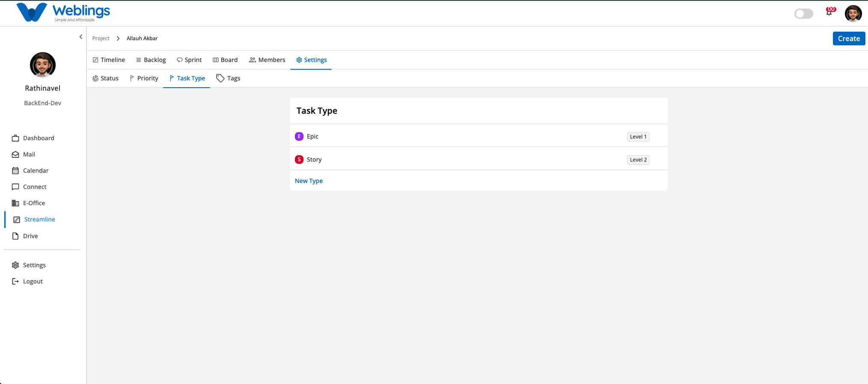868x384 pixels.
Task: Open the Tags sub-tab
Action: pyautogui.click(x=228, y=78)
